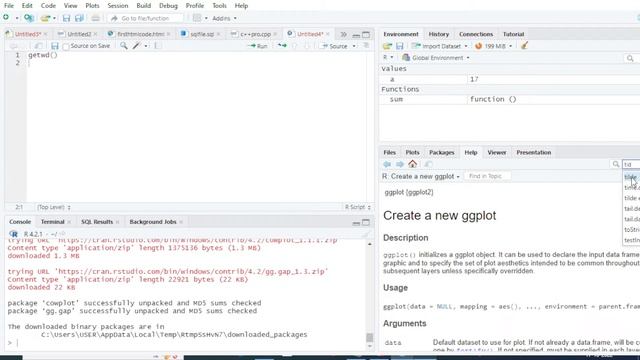The height and width of the screenshot is (360, 640).
Task: Save all open documents
Action: tap(79, 18)
